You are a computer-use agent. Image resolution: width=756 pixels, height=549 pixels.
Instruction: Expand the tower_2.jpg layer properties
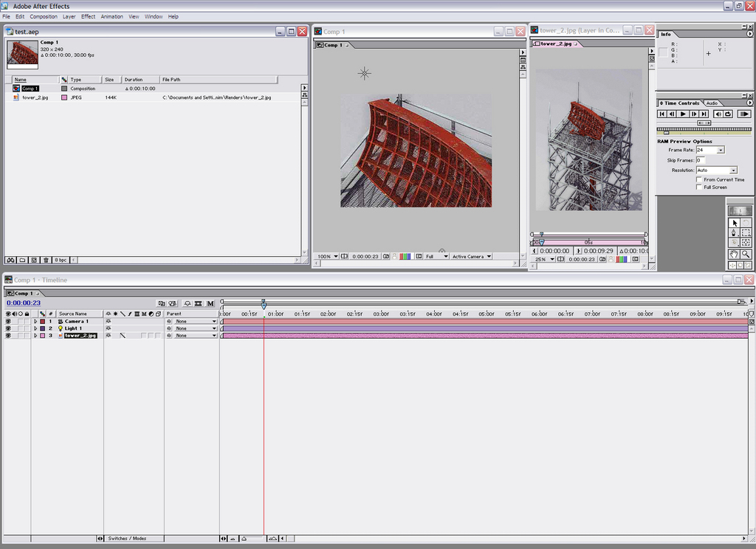point(35,335)
